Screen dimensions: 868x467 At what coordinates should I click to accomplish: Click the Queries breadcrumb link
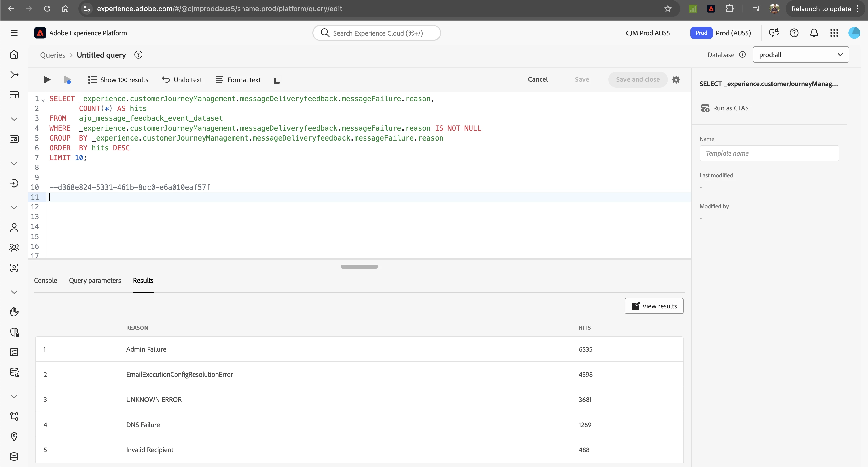coord(53,55)
